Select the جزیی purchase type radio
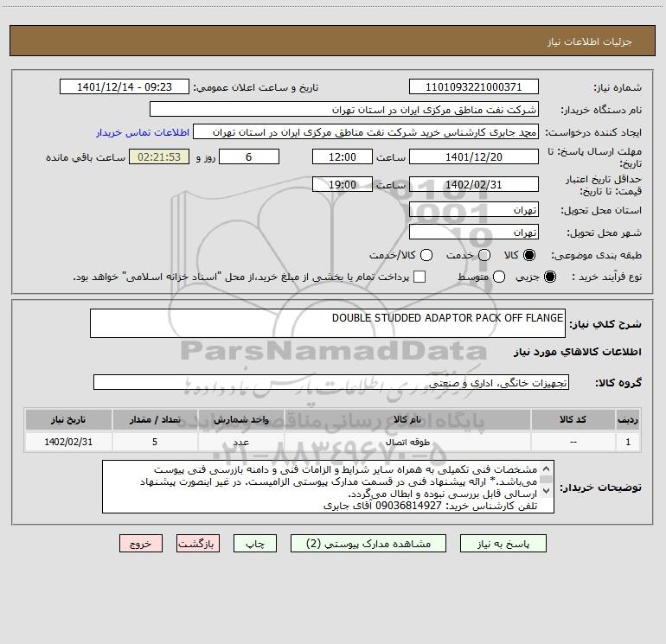The height and width of the screenshot is (644, 666). [x=549, y=277]
